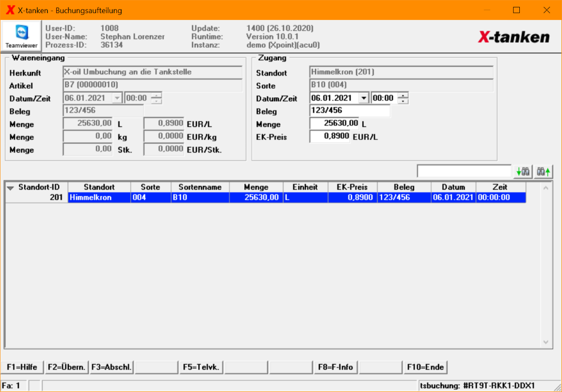Click the EK-Preis column header
This screenshot has width=562, height=392.
(352, 187)
